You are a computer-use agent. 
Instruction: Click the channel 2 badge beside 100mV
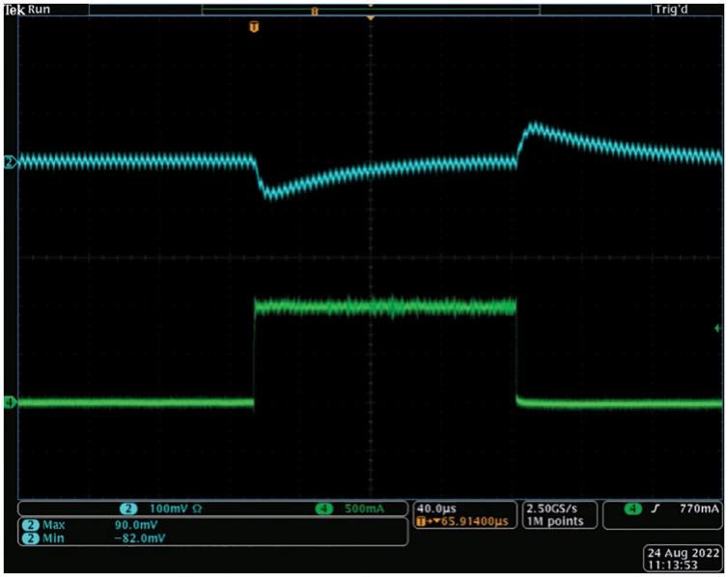click(126, 508)
